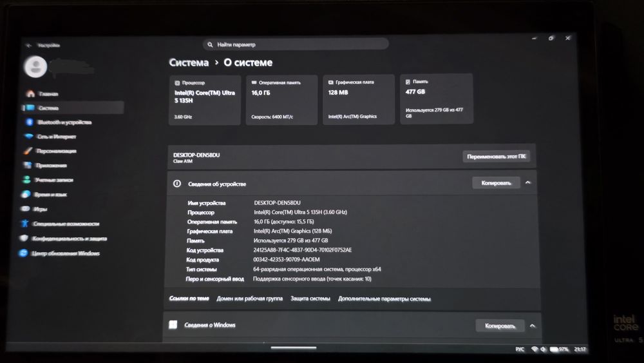Select Время и язык in the sidebar
The image size is (644, 363).
click(51, 194)
